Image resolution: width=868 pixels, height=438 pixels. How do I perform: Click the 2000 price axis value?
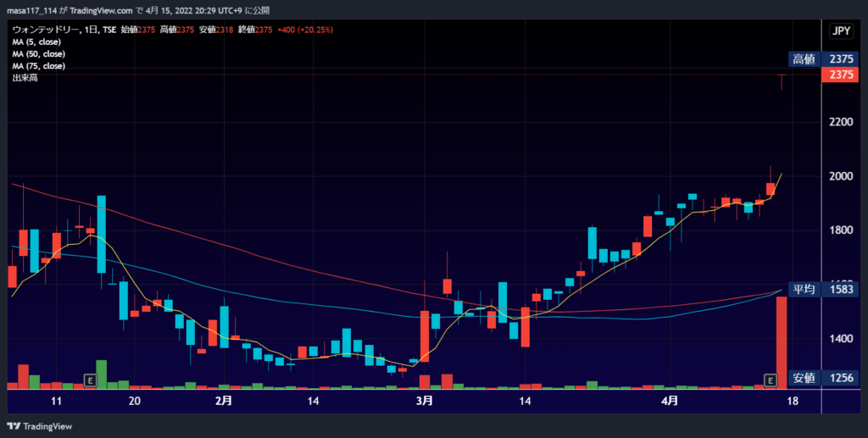[x=841, y=176]
